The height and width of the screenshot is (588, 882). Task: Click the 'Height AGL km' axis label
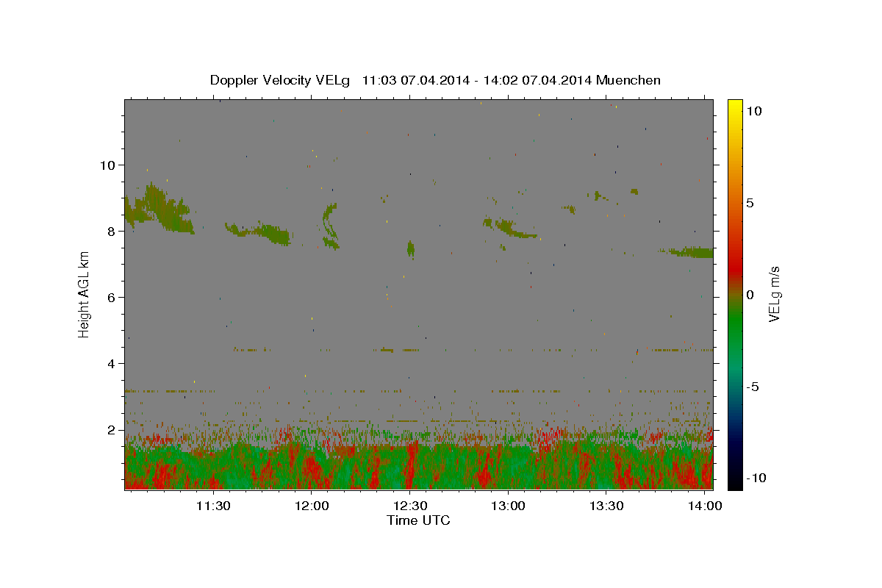pos(84,295)
